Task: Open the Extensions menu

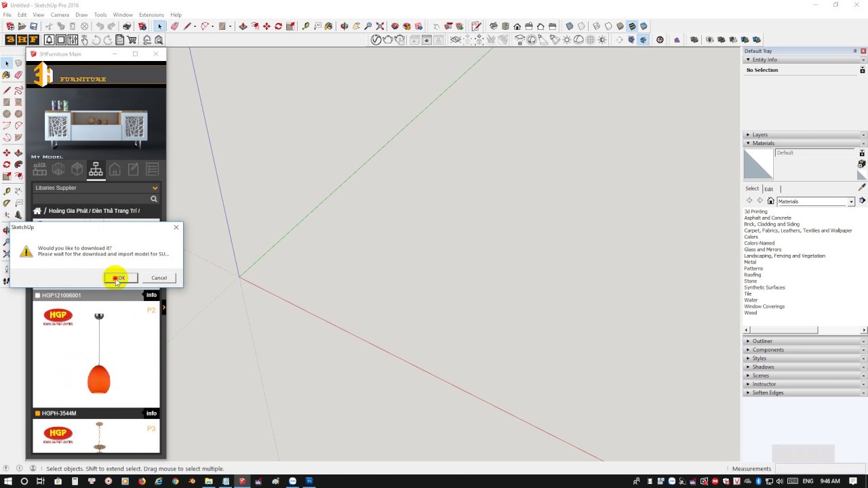Action: click(x=151, y=14)
